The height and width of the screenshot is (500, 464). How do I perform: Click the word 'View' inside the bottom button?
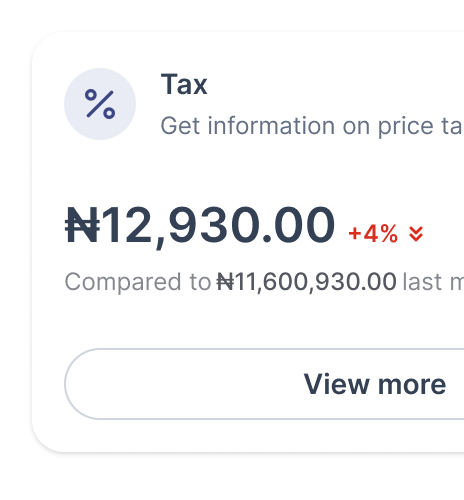point(336,384)
